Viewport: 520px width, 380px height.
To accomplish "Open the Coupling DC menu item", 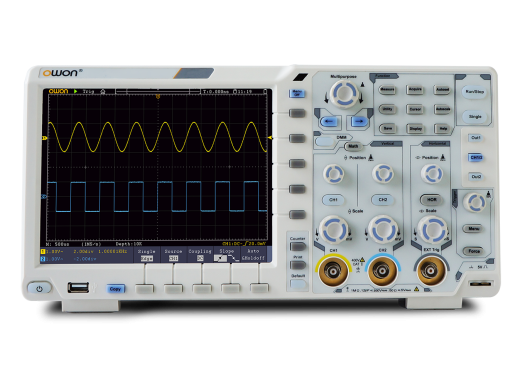I will (200, 255).
